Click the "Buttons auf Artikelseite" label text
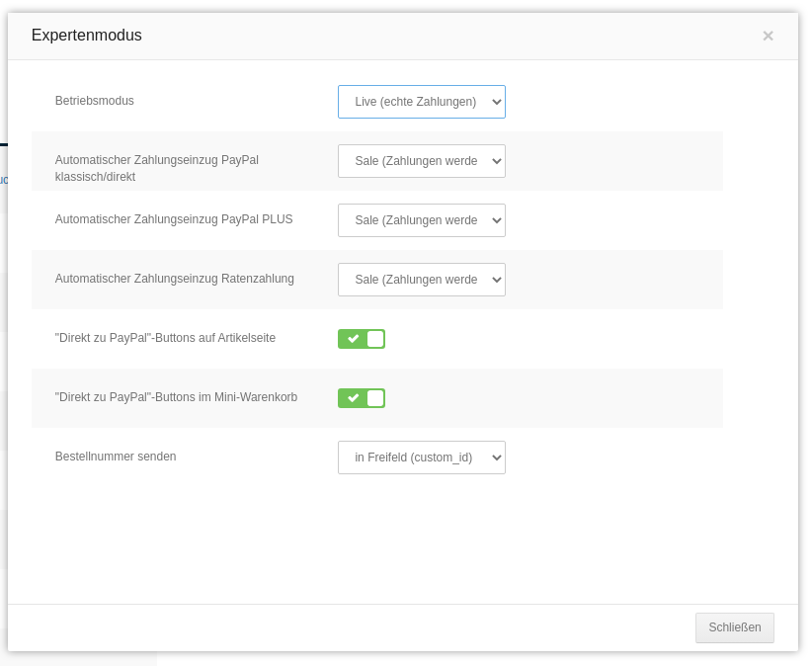The height and width of the screenshot is (666, 812). click(x=165, y=338)
